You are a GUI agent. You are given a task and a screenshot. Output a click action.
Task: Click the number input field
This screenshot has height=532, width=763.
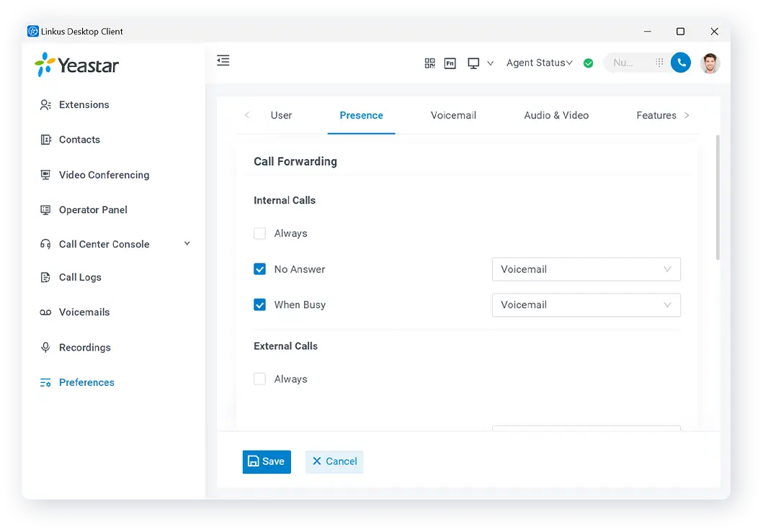pyautogui.click(x=628, y=63)
